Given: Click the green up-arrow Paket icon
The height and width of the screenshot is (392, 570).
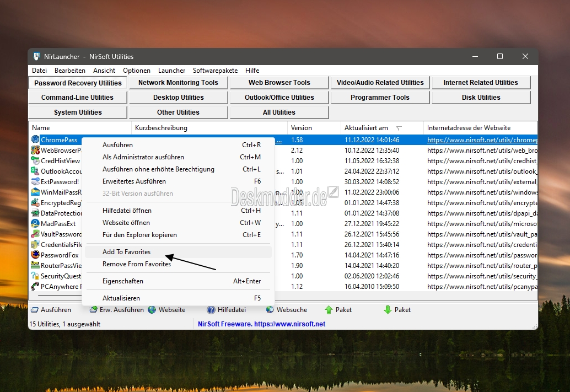Looking at the screenshot, I should 329,310.
